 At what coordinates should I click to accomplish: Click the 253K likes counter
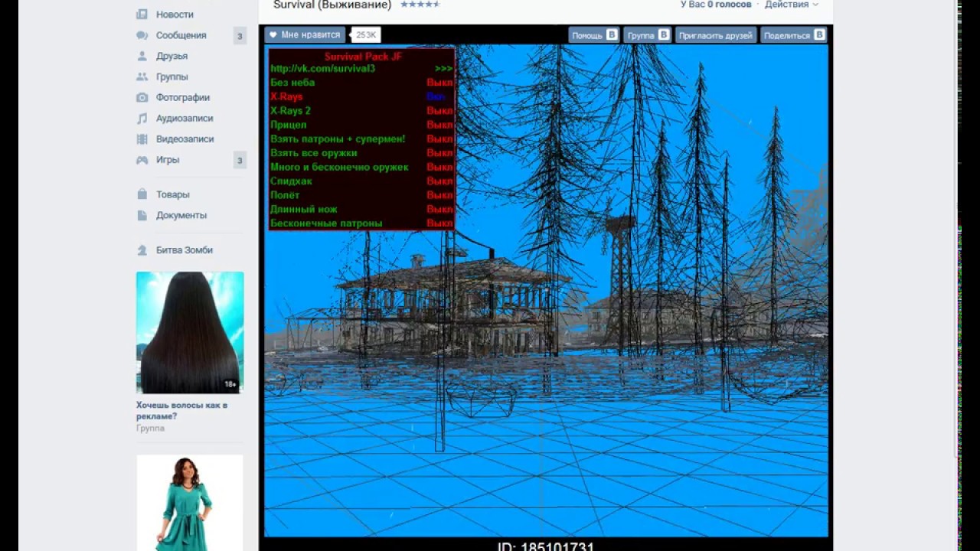(x=366, y=35)
